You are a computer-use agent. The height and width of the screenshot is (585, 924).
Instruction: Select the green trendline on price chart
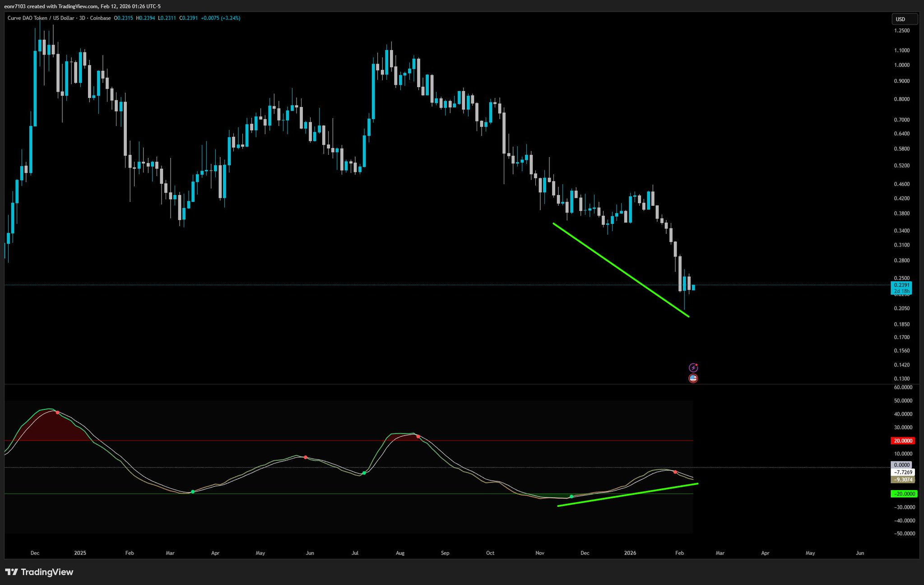(621, 270)
